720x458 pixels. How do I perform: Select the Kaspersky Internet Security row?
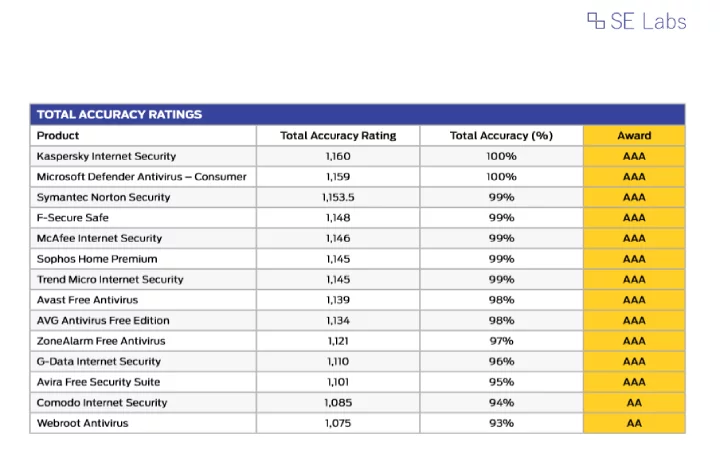[358, 156]
